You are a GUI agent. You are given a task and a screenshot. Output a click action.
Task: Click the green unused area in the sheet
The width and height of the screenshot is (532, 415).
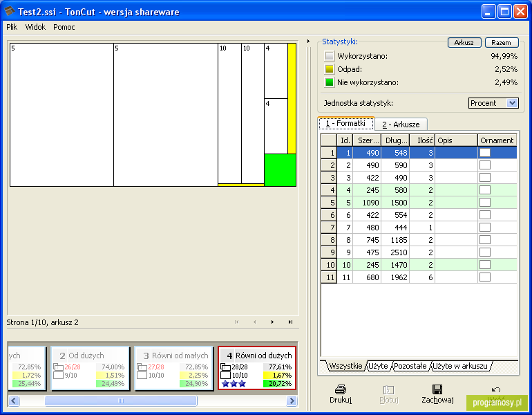pyautogui.click(x=280, y=169)
